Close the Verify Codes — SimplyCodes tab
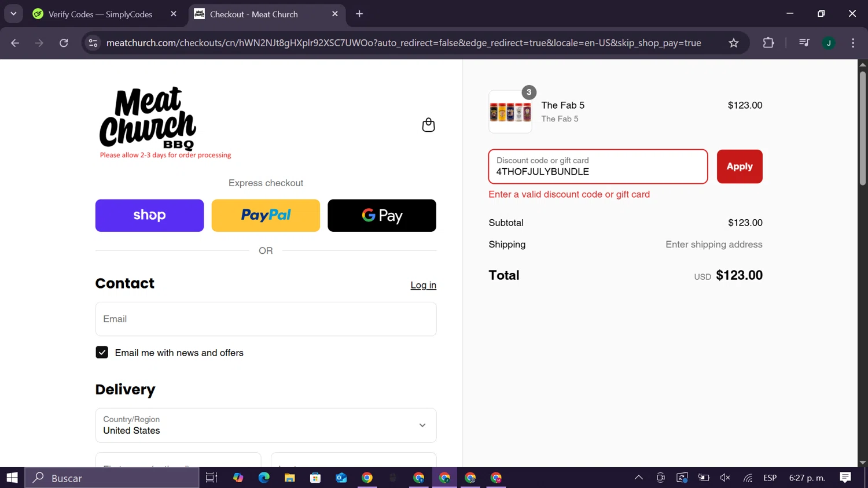The width and height of the screenshot is (868, 488). pos(174,14)
